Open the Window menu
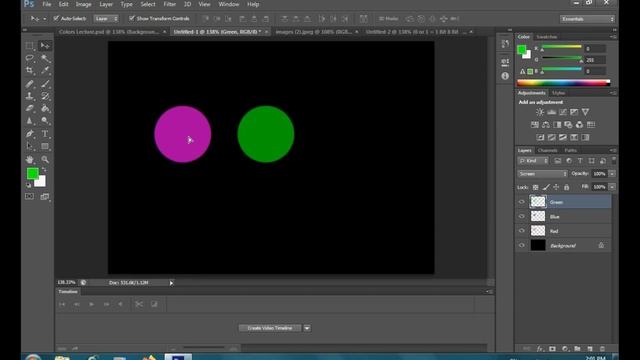This screenshot has height=360, width=640. [x=229, y=4]
